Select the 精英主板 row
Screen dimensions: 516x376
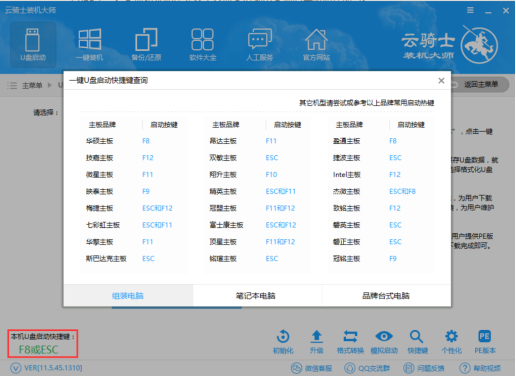pyautogui.click(x=257, y=191)
